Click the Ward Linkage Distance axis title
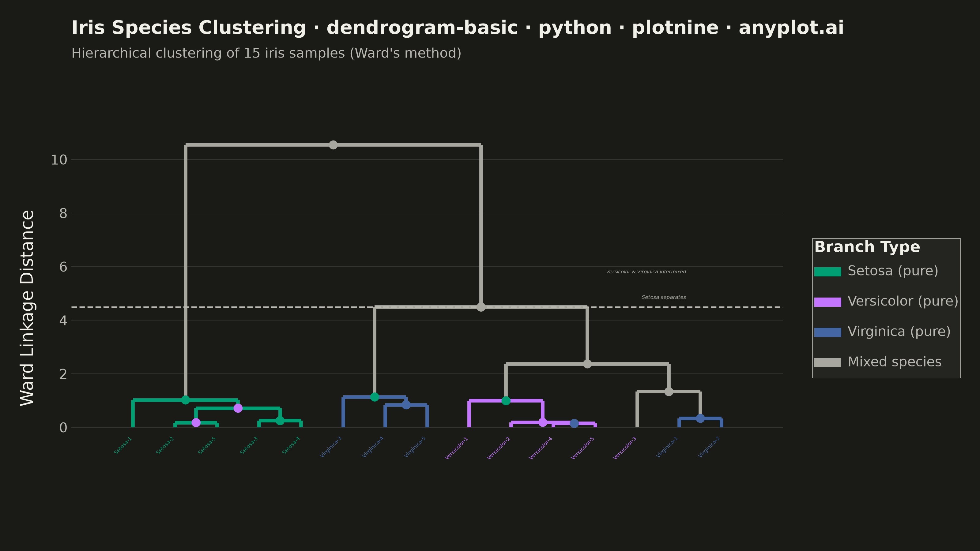This screenshot has width=980, height=551. pyautogui.click(x=27, y=308)
